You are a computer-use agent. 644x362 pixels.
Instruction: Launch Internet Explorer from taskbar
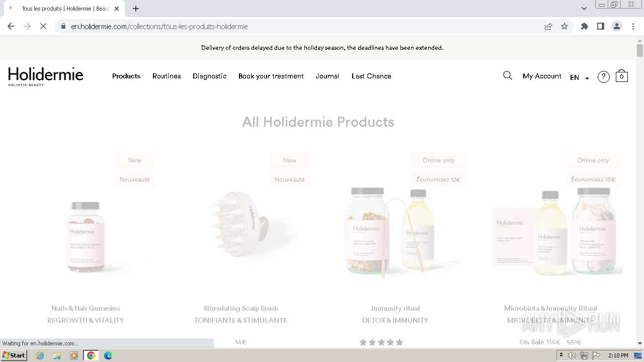coord(40,355)
